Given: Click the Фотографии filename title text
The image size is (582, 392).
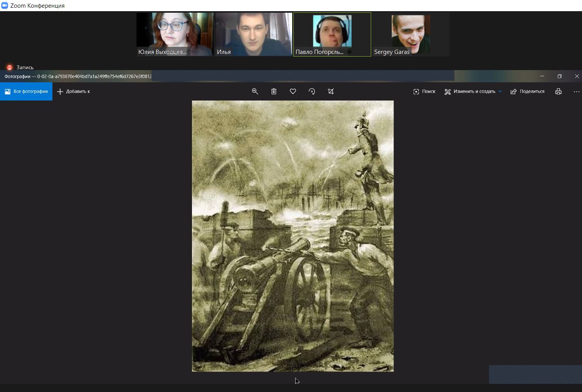Looking at the screenshot, I should pyautogui.click(x=78, y=76).
